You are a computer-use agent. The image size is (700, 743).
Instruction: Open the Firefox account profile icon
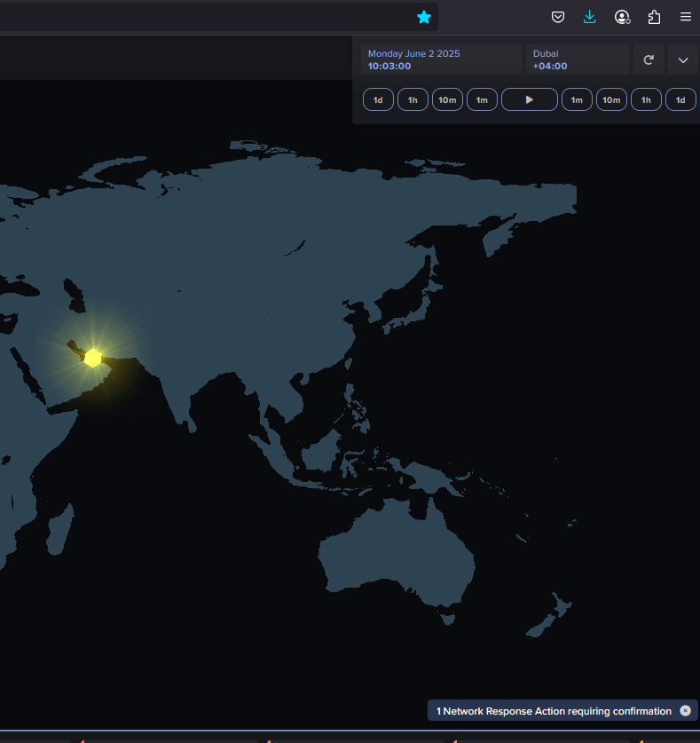pyautogui.click(x=622, y=18)
